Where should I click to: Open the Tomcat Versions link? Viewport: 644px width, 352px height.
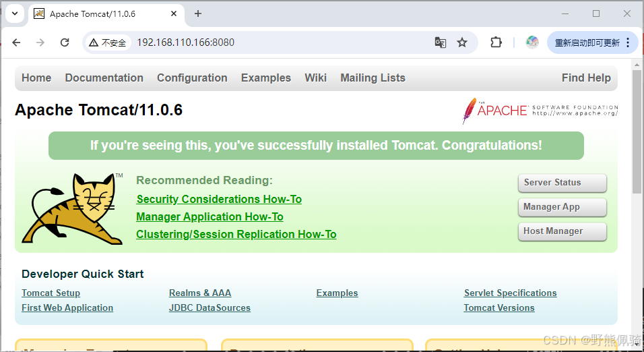tap(499, 308)
